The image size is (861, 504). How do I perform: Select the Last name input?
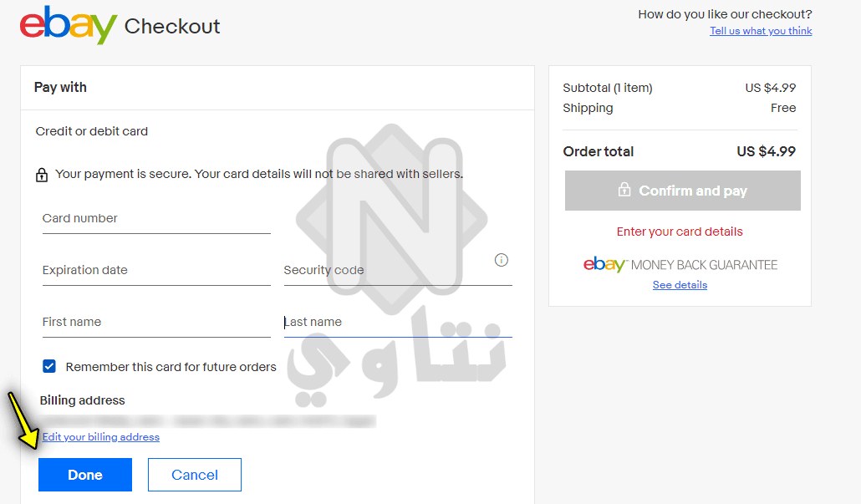(397, 323)
